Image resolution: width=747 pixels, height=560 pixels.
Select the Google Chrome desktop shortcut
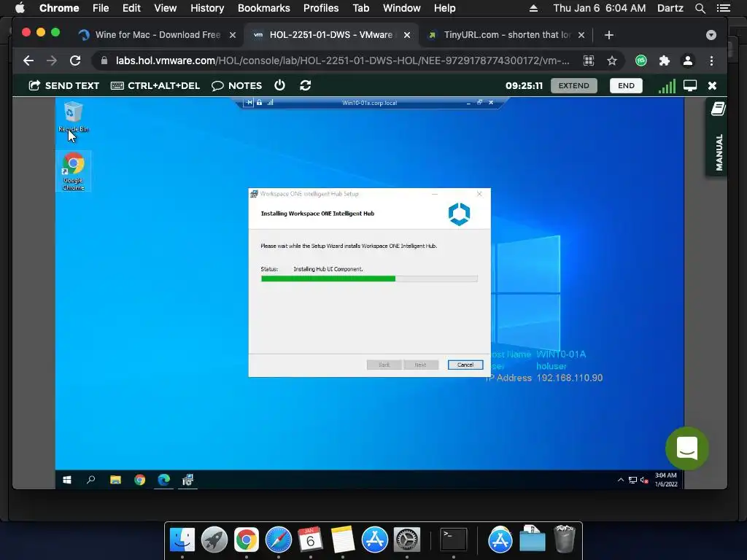tap(74, 171)
